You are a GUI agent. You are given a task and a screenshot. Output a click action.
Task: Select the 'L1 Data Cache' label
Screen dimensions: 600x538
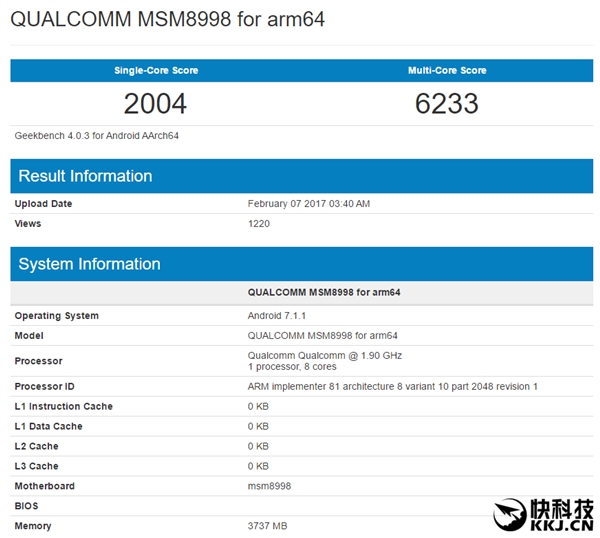(x=49, y=426)
